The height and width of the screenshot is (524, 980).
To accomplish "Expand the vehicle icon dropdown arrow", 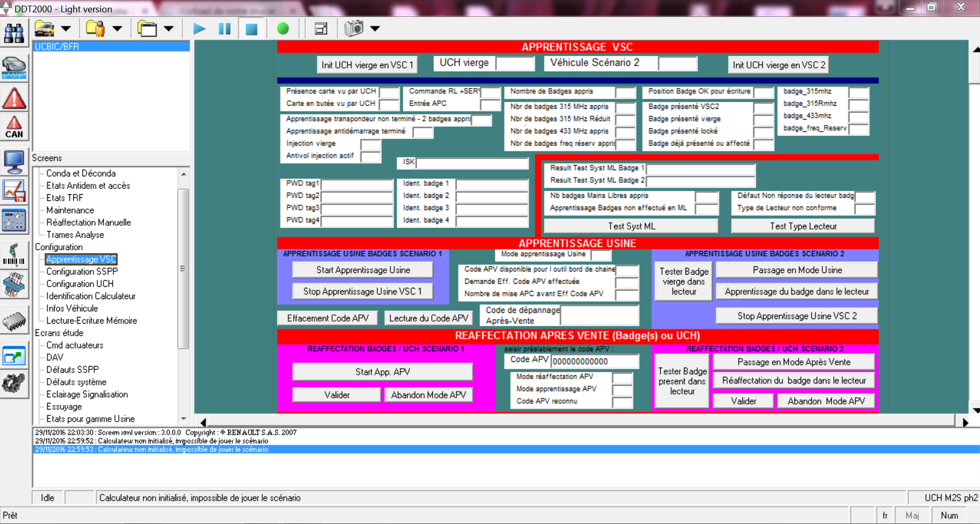I will (x=66, y=29).
